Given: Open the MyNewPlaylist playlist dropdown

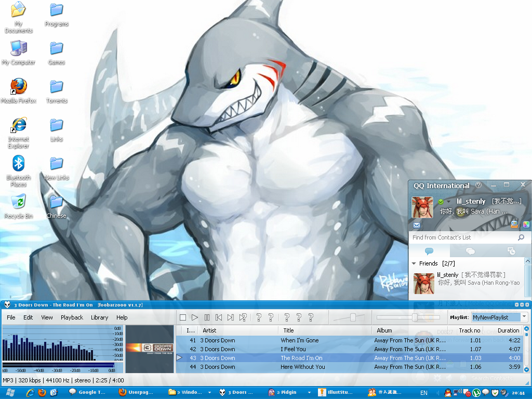Looking at the screenshot, I should (x=524, y=317).
